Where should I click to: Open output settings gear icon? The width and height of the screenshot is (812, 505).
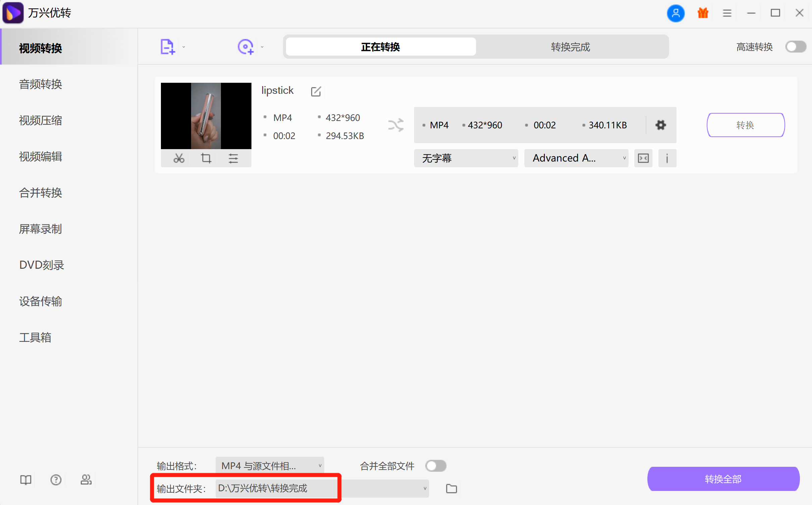[x=660, y=125]
